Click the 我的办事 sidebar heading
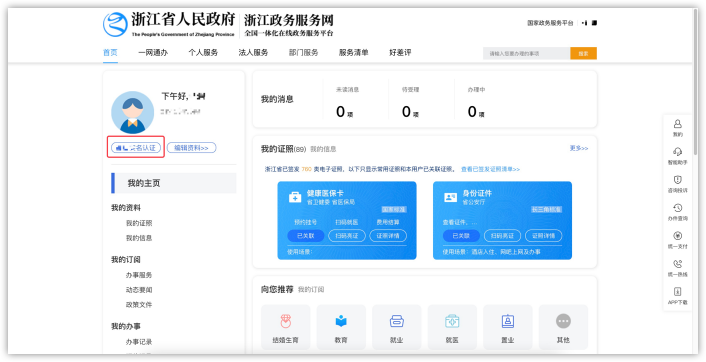This screenshot has width=706, height=362. 126,326
